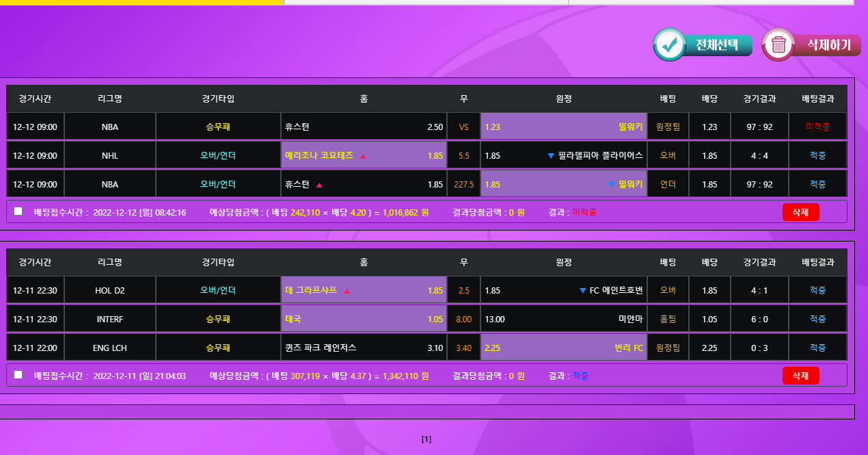Go to page [1] in pagination
Viewport: 868px width, 455px height.
tap(426, 439)
